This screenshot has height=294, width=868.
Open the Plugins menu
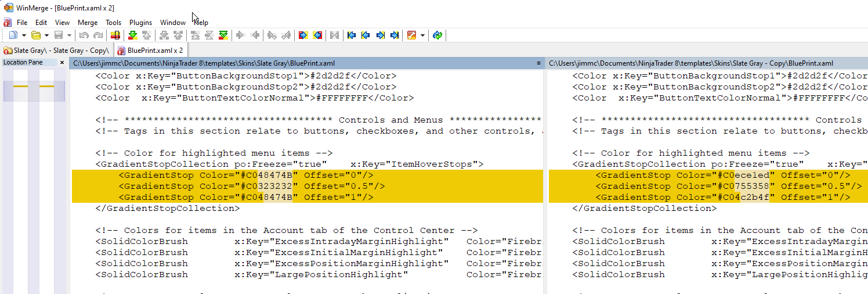point(141,23)
